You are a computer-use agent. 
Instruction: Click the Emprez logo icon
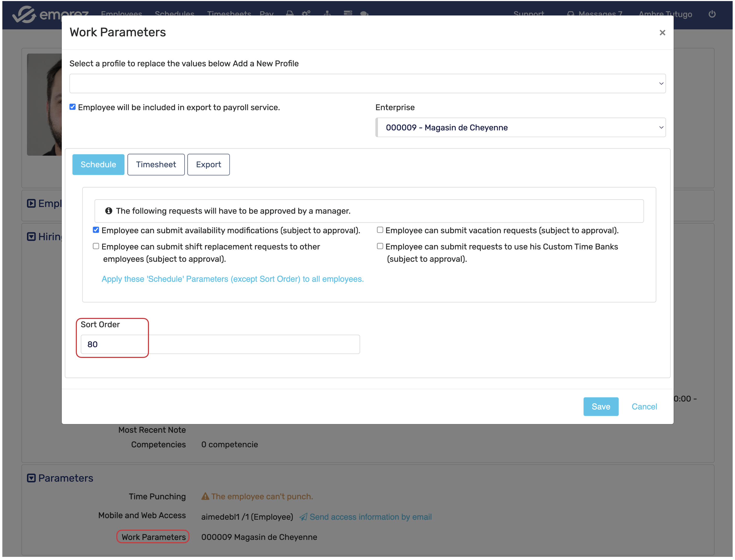pyautogui.click(x=24, y=15)
